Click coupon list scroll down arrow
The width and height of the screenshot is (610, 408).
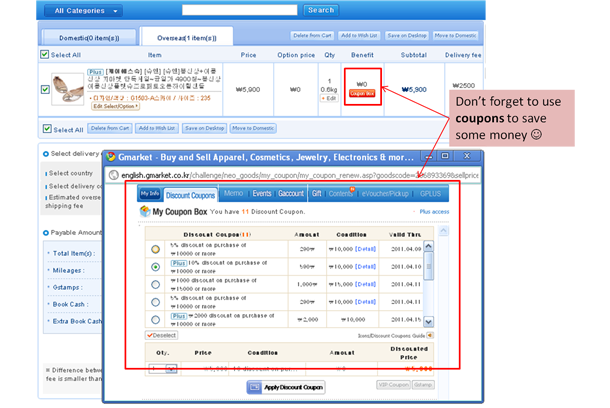coord(428,322)
